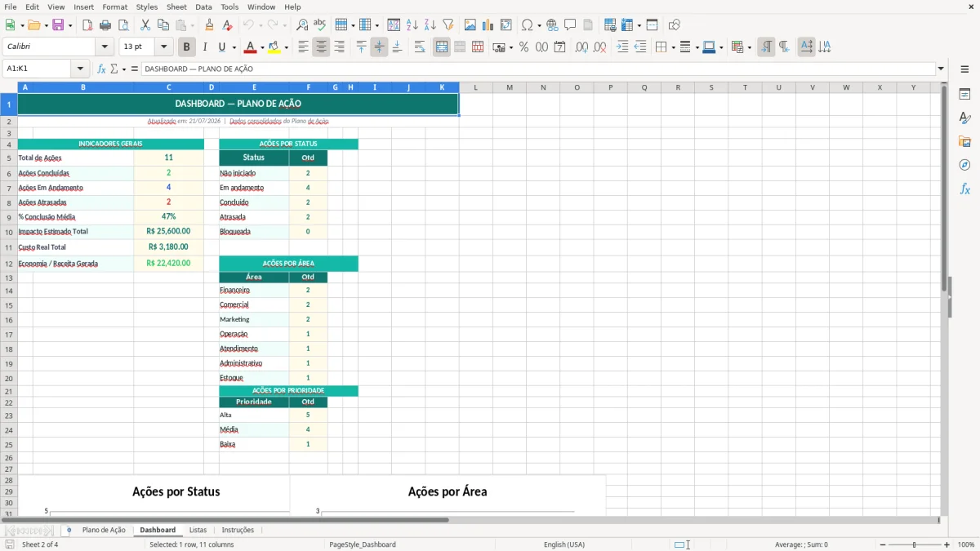Select column L header
Screen dimensions: 980x551
[x=475, y=87]
